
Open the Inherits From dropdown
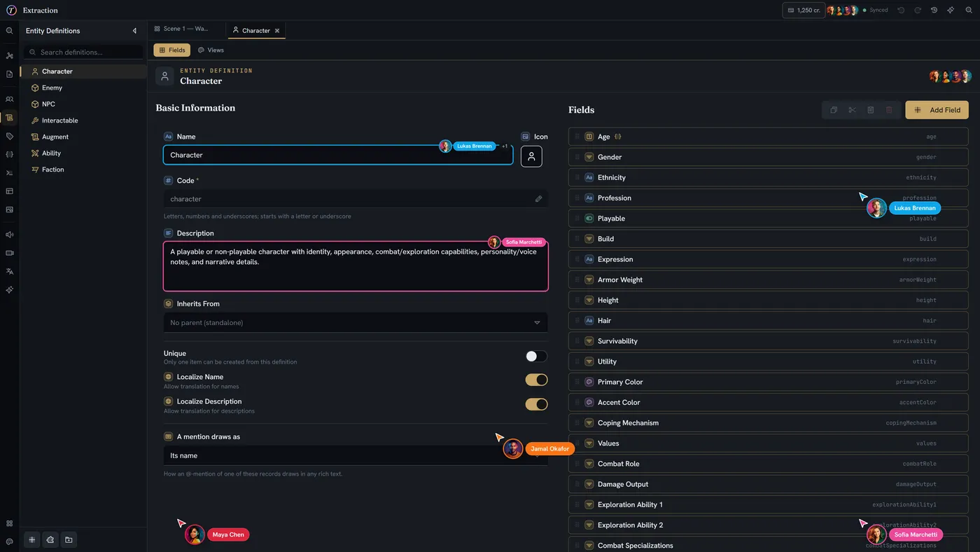pyautogui.click(x=356, y=323)
